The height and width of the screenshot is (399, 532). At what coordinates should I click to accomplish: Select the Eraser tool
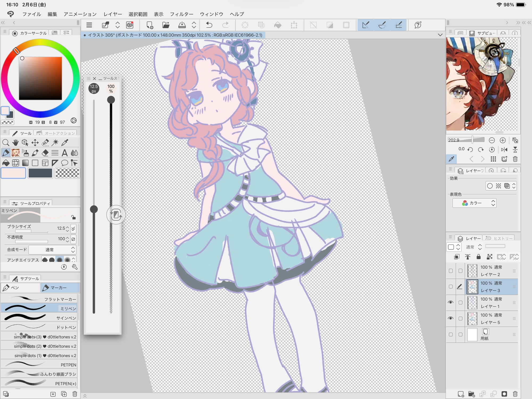coord(45,153)
